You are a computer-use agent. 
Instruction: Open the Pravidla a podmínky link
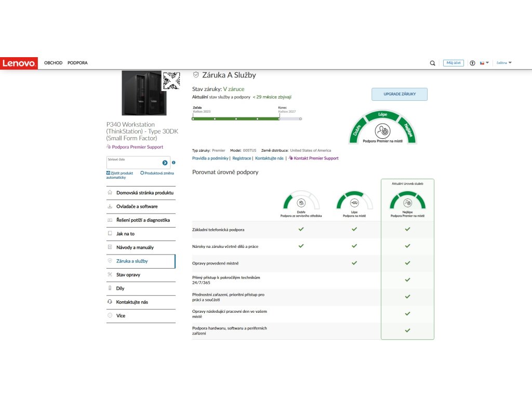[210, 158]
